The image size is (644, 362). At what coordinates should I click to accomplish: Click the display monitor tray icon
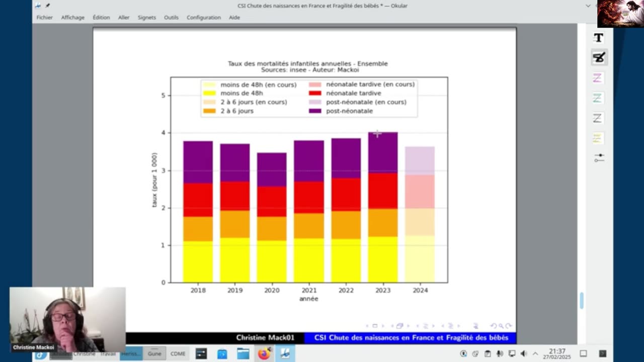click(512, 353)
